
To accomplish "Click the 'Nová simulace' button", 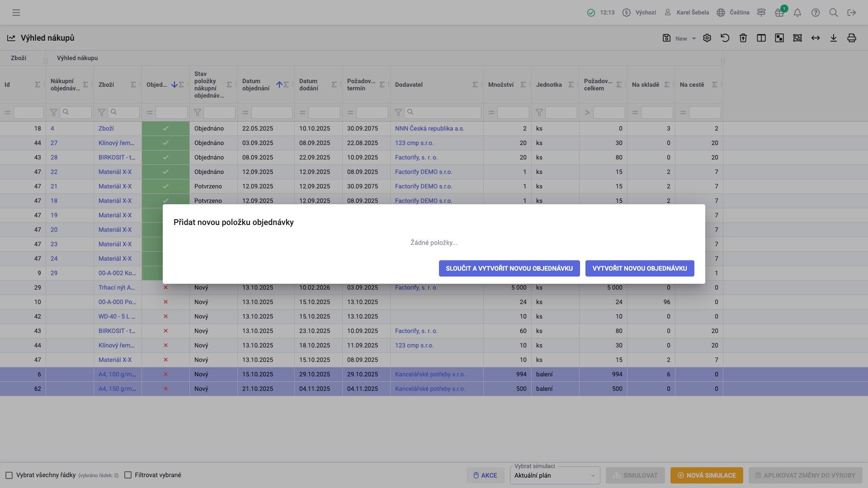I will click(707, 475).
